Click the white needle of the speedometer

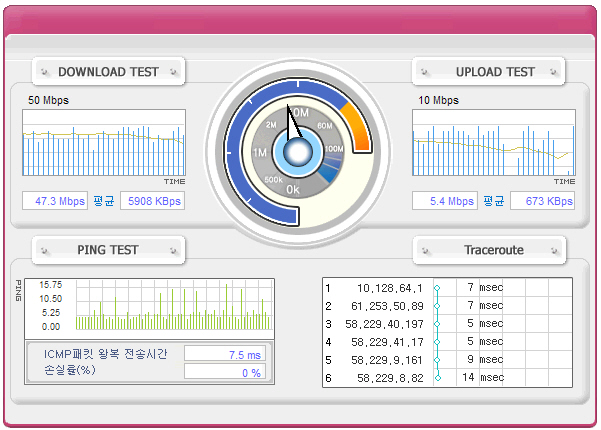tap(292, 124)
